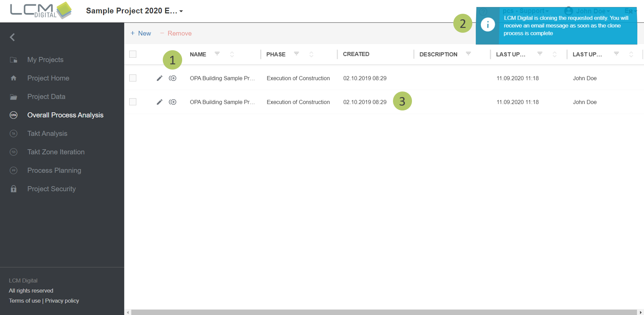
Task: Open the Sample Project 2020 dropdown
Action: coord(134,11)
